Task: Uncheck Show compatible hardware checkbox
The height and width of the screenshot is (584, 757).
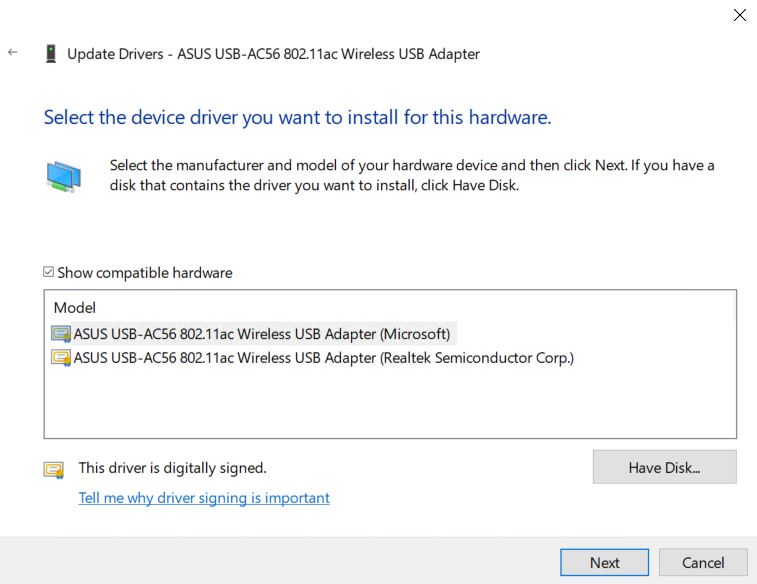Action: 48,272
